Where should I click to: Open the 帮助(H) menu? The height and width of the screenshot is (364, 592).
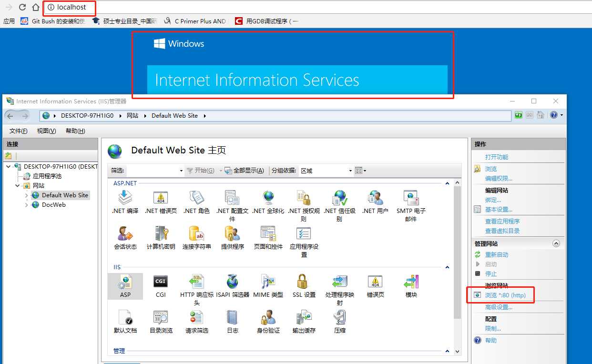coord(75,131)
